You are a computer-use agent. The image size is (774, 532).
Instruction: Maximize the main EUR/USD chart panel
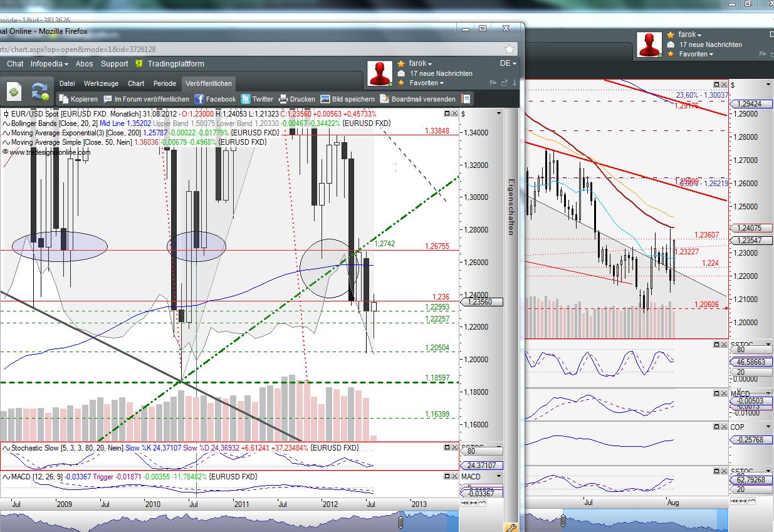click(x=446, y=113)
